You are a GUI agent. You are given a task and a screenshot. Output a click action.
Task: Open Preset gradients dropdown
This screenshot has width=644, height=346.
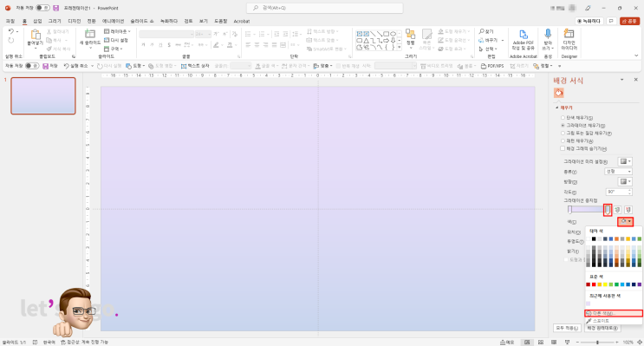tap(625, 161)
